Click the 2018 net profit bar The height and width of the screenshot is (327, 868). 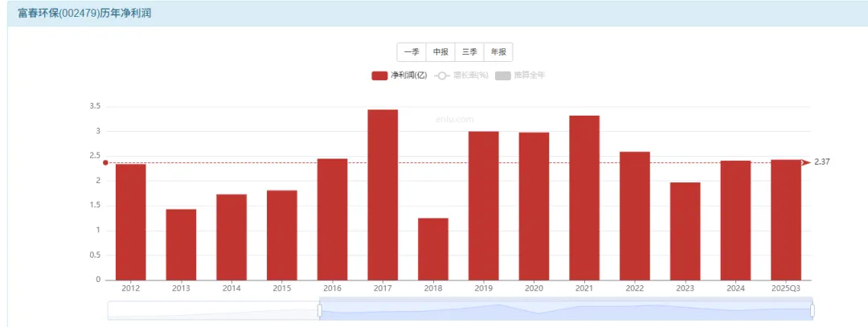click(433, 249)
